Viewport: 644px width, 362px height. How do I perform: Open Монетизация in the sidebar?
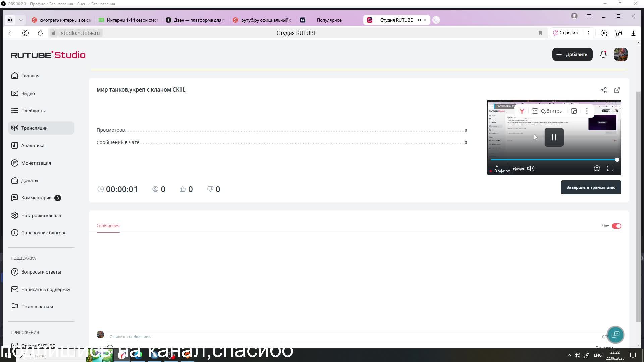click(x=36, y=163)
